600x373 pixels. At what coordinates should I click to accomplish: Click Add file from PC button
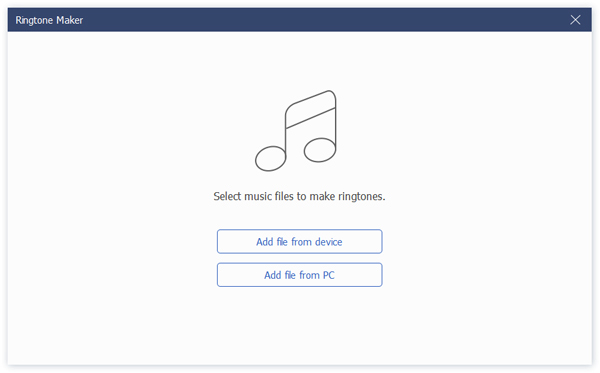tap(299, 275)
